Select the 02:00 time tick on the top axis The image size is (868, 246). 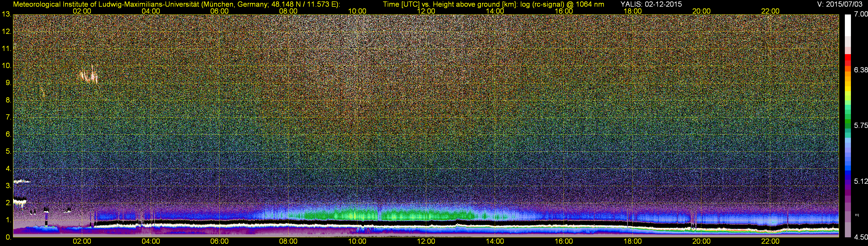[82, 11]
